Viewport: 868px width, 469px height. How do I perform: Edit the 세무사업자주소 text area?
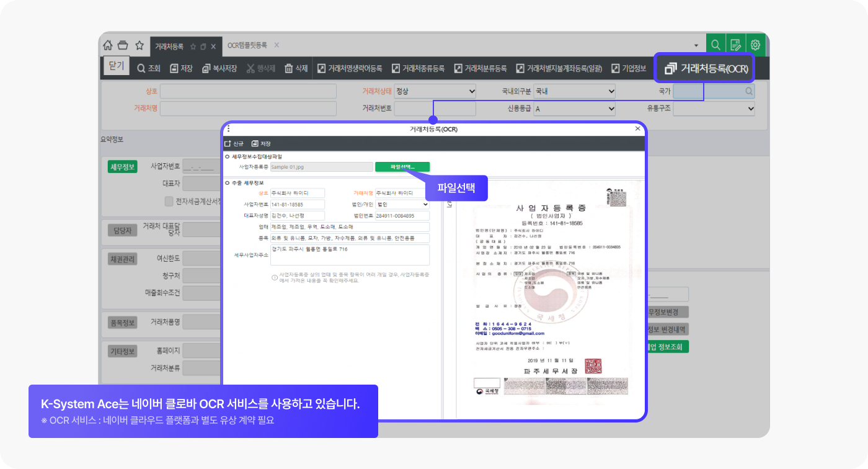(350, 254)
